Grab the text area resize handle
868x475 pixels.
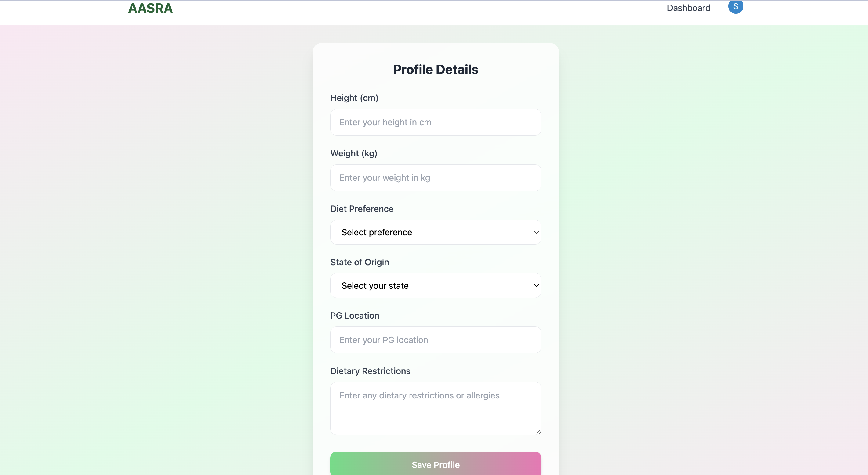click(x=538, y=432)
